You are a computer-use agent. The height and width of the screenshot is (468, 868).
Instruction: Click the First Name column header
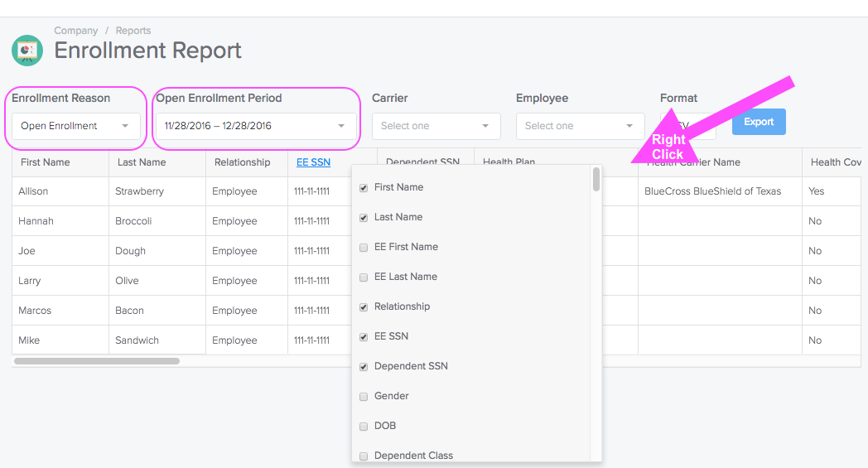(x=60, y=162)
